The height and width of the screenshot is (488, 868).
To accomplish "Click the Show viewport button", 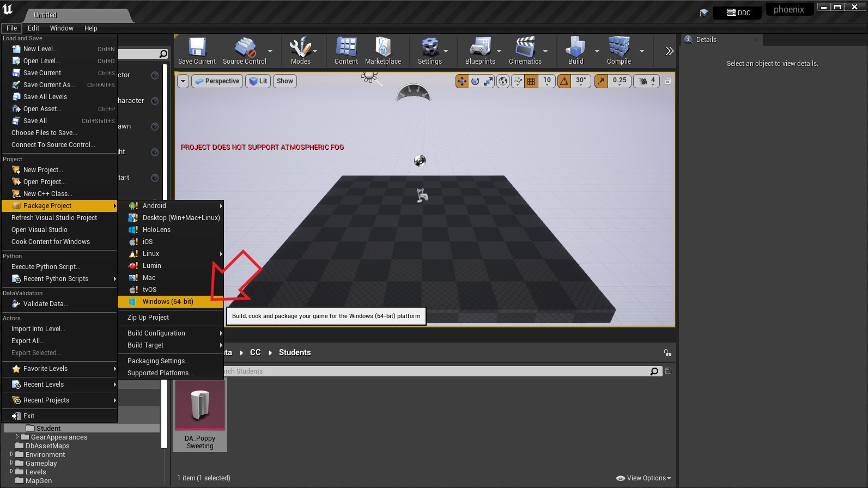I will (285, 81).
